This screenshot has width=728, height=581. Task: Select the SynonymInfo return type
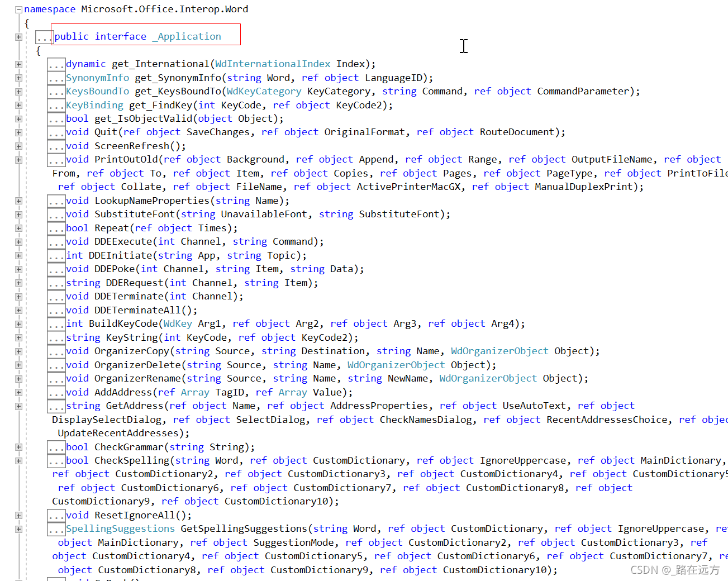click(x=98, y=77)
